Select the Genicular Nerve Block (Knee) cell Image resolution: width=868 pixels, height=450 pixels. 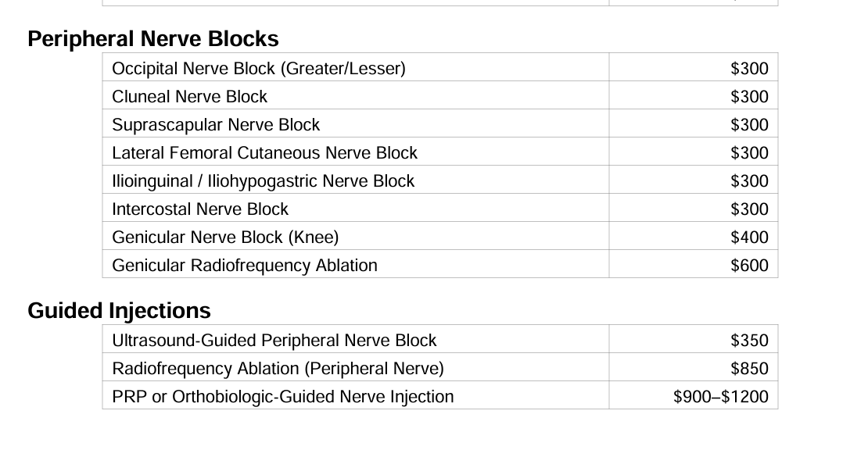[225, 237]
